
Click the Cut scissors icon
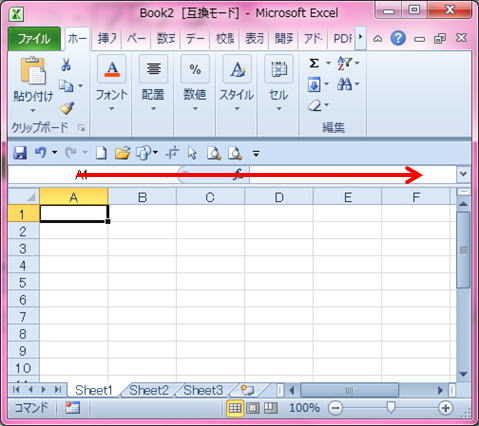click(66, 64)
